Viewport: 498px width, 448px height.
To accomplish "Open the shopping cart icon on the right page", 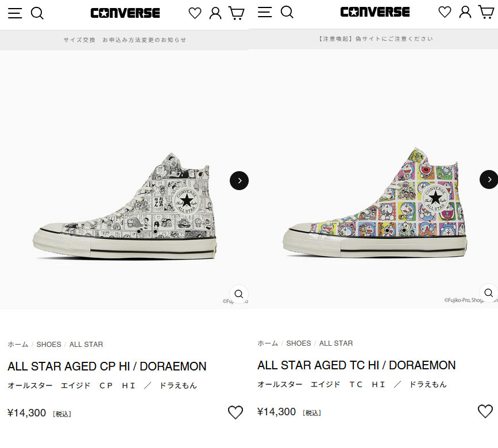I will (x=485, y=12).
